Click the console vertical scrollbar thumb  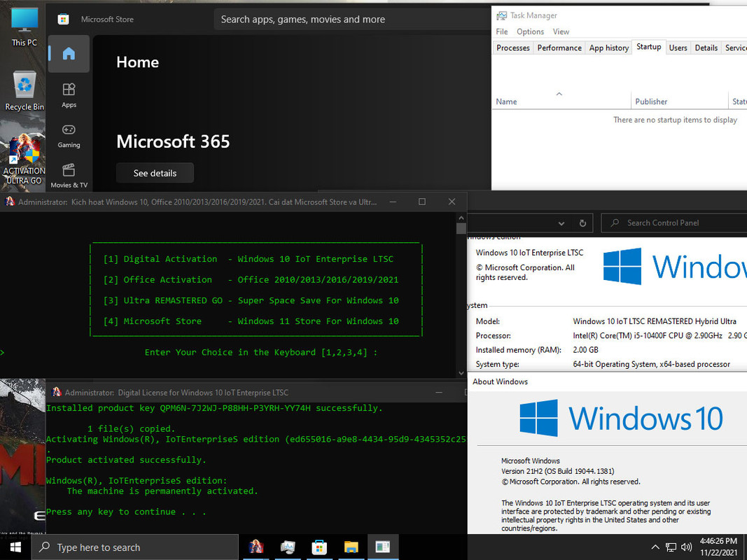coord(461,229)
